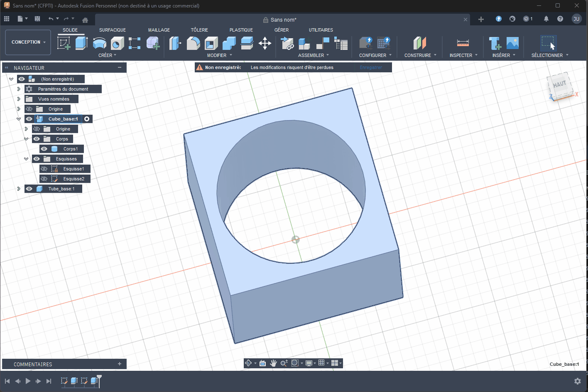This screenshot has height=392, width=588.
Task: Click the Fillet tool in Modifier group
Action: coord(193,43)
